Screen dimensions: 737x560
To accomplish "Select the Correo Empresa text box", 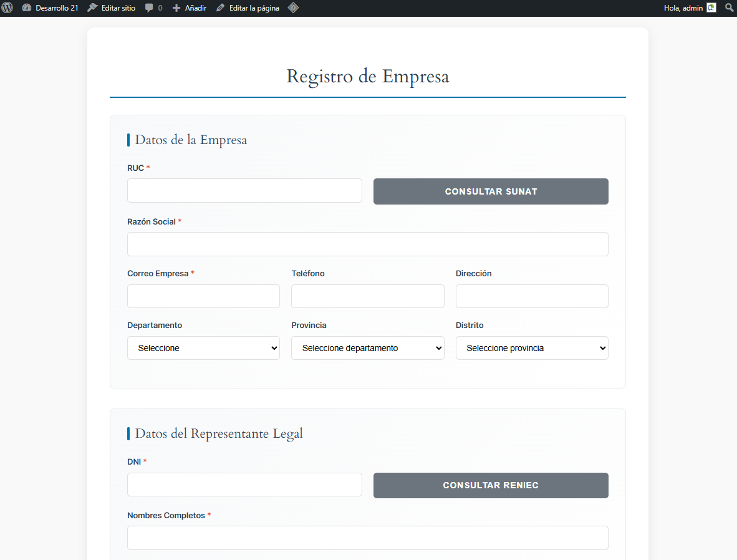I will (x=203, y=296).
